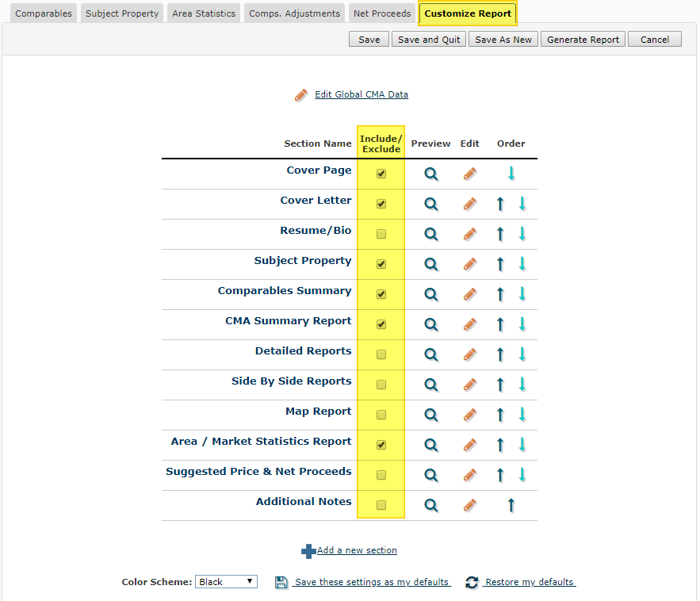Click pencil to edit Subject Property
700x601 pixels.
pyautogui.click(x=469, y=264)
